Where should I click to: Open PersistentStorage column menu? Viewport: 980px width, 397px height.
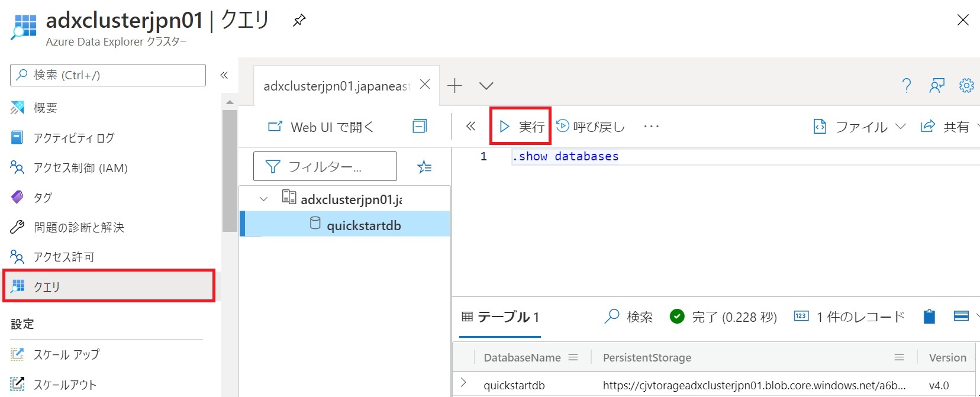pyautogui.click(x=899, y=357)
